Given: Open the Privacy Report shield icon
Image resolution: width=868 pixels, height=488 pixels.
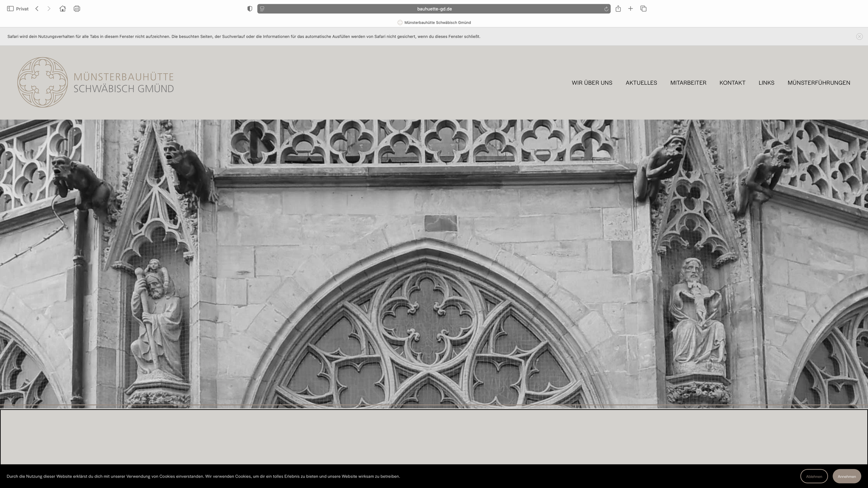Looking at the screenshot, I should 249,8.
